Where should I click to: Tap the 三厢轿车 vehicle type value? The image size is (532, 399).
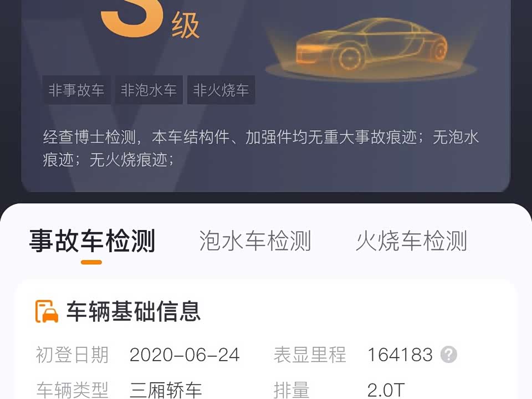point(166,390)
